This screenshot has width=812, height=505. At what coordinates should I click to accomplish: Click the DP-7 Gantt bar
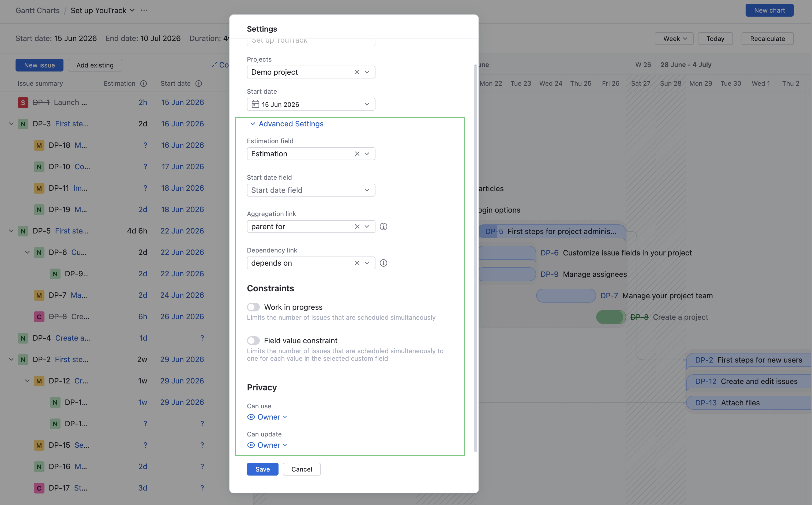click(566, 296)
